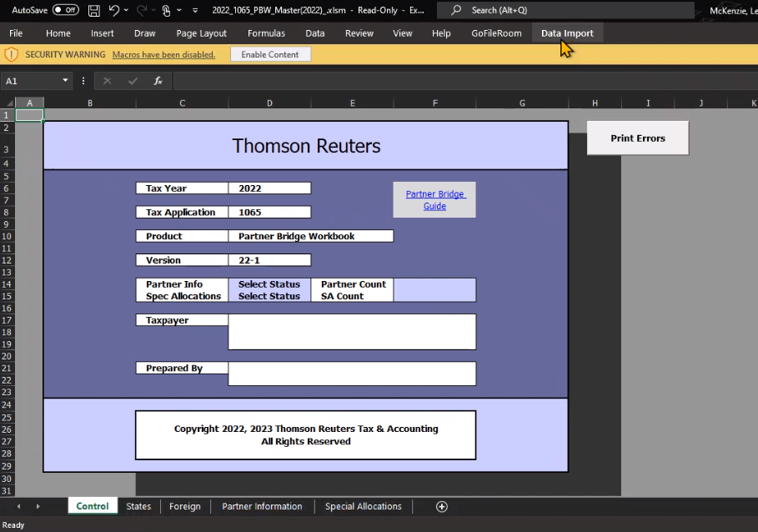Click the Version value 22-1
The height and width of the screenshot is (532, 758).
coord(269,260)
